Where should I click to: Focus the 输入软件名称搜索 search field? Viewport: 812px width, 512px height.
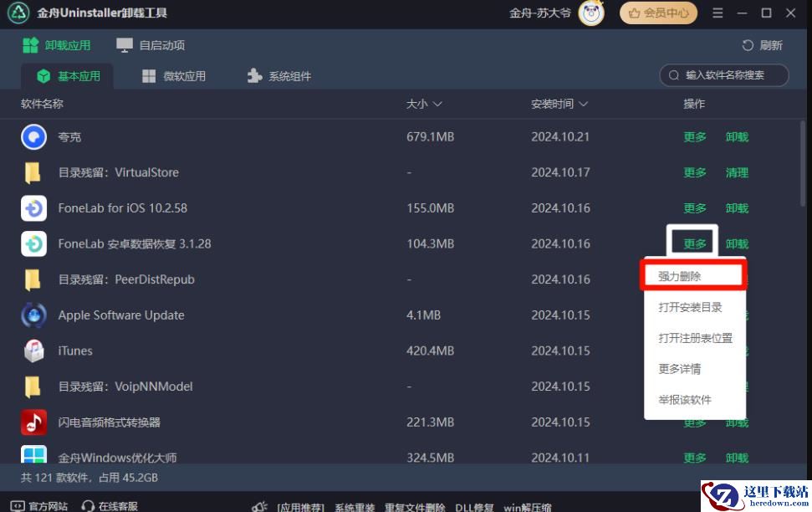tap(724, 75)
